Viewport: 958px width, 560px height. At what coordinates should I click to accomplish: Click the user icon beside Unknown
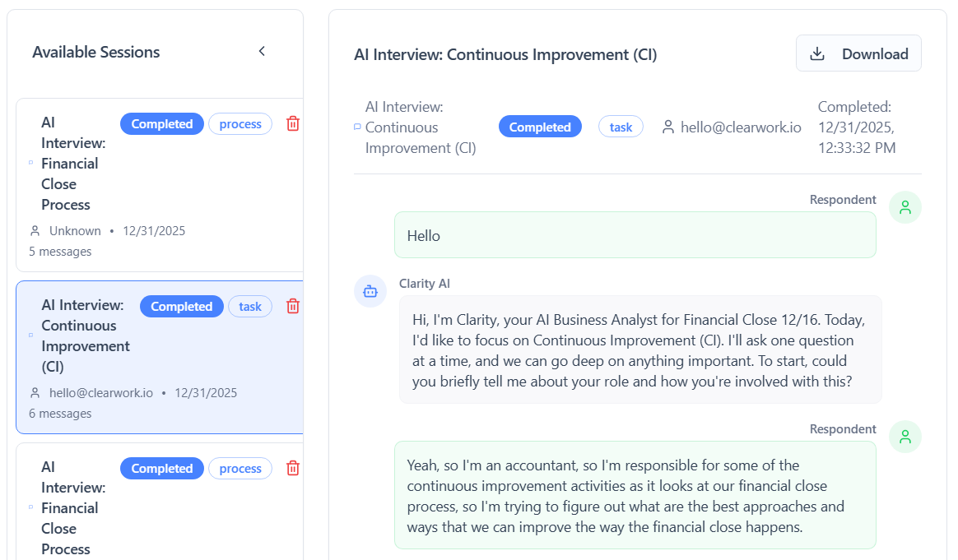(35, 231)
